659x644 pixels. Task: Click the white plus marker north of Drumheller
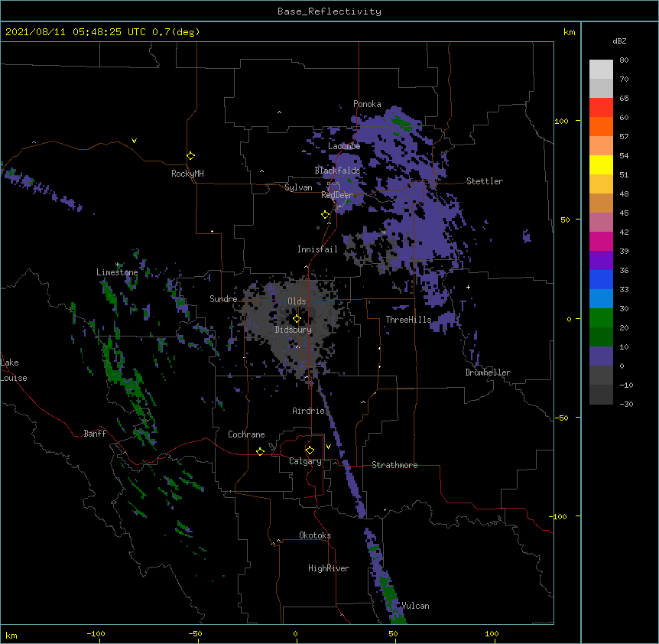click(468, 287)
